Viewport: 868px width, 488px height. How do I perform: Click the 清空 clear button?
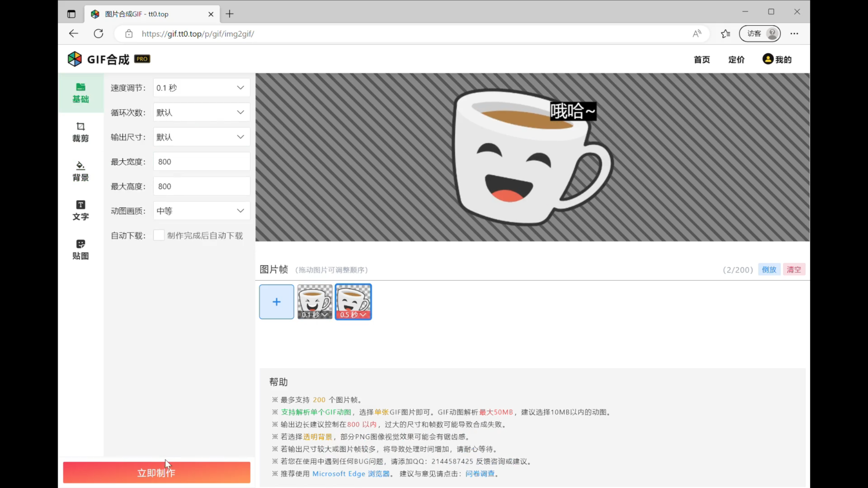click(x=794, y=269)
